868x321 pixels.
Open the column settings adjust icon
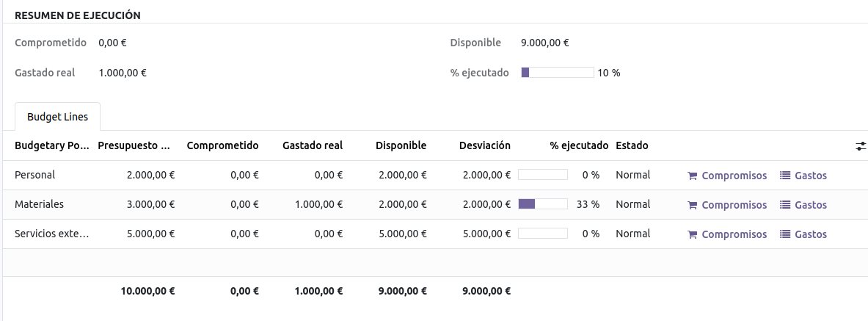click(x=860, y=145)
